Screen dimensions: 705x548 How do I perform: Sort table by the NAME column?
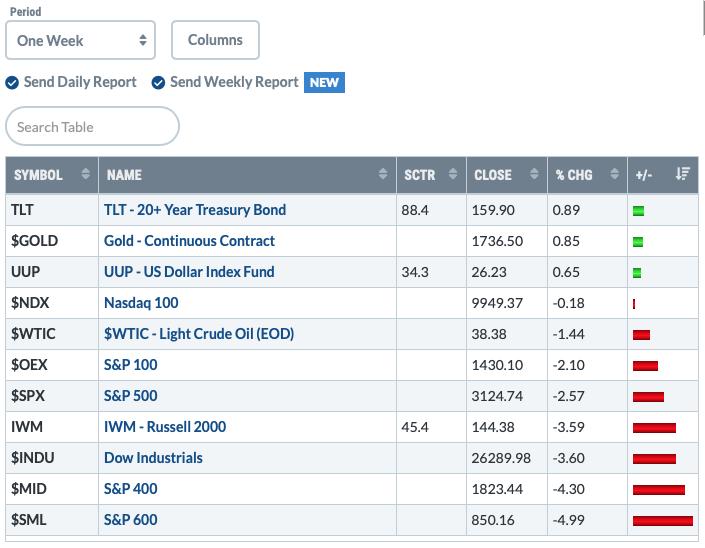(247, 175)
